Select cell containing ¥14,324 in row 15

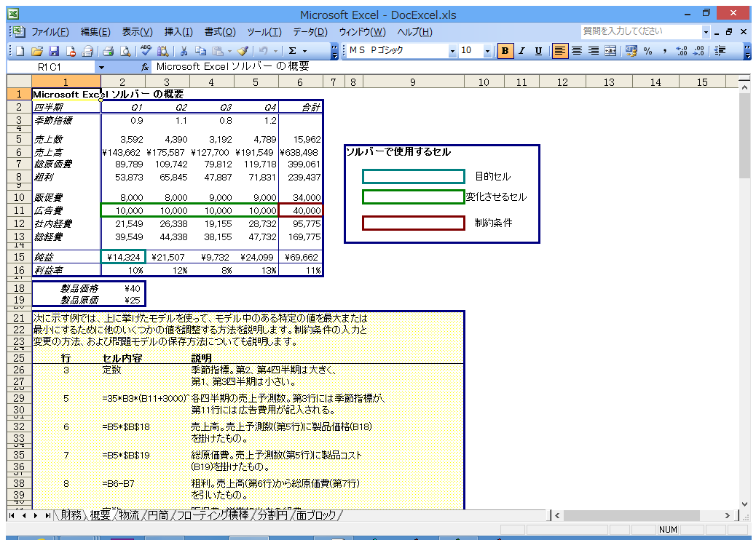[x=123, y=257]
